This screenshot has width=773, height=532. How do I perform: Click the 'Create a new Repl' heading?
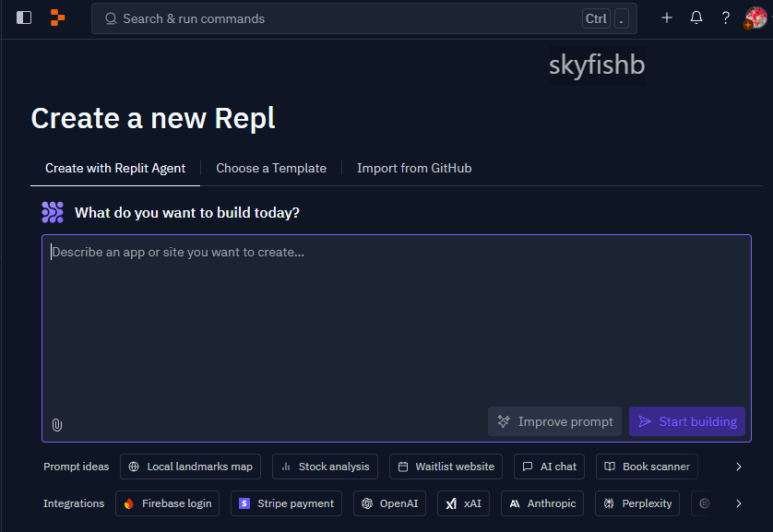pyautogui.click(x=153, y=118)
